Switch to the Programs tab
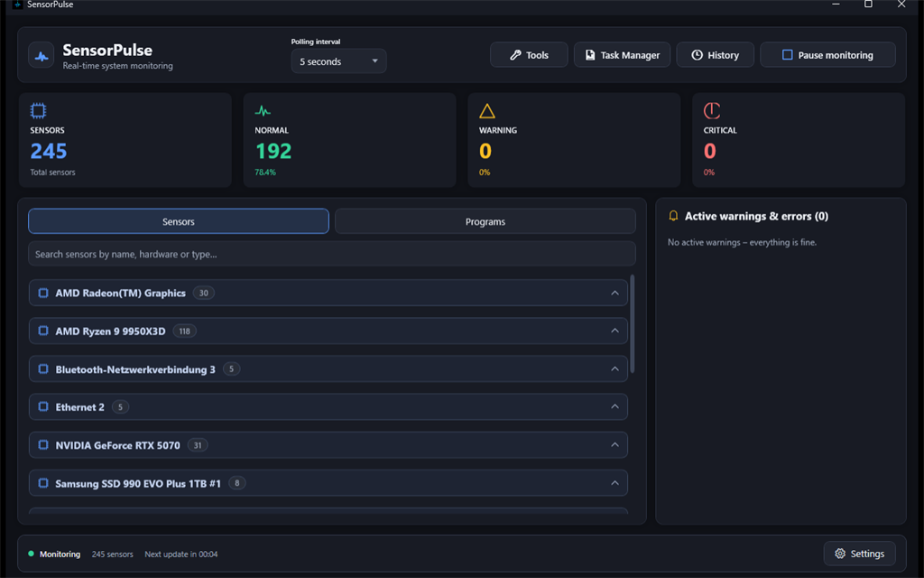 click(485, 221)
